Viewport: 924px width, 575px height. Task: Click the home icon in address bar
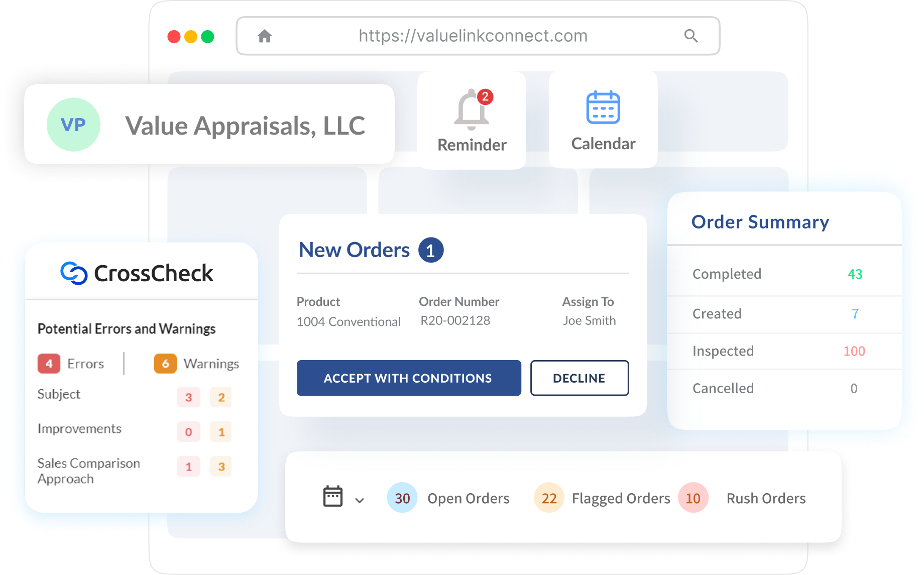(265, 36)
